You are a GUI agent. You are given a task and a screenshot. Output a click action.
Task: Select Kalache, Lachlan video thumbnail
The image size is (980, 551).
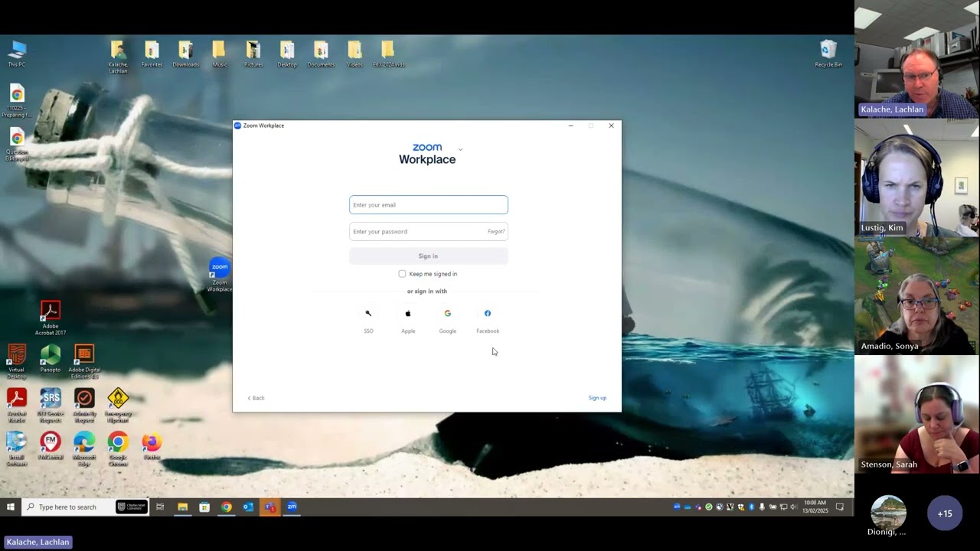tap(917, 59)
